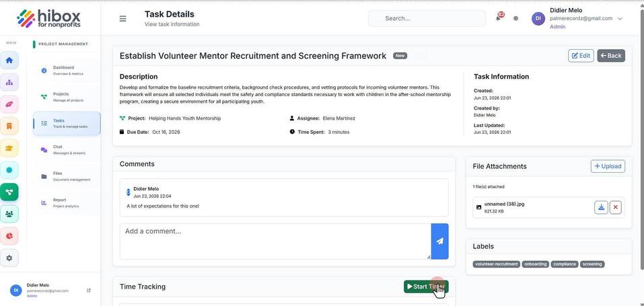Image resolution: width=644 pixels, height=306 pixels.
Task: Click the volunteer-recruitment label
Action: tap(497, 264)
